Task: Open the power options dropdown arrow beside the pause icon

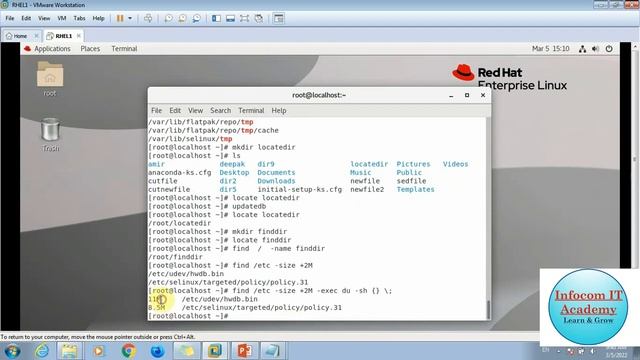Action: pyautogui.click(x=130, y=18)
